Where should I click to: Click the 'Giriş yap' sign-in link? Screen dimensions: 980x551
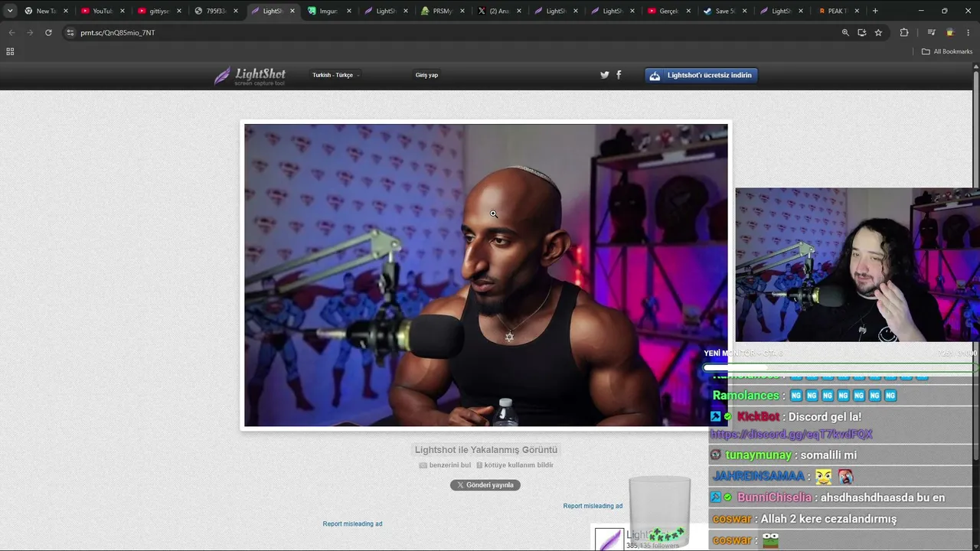pyautogui.click(x=427, y=75)
